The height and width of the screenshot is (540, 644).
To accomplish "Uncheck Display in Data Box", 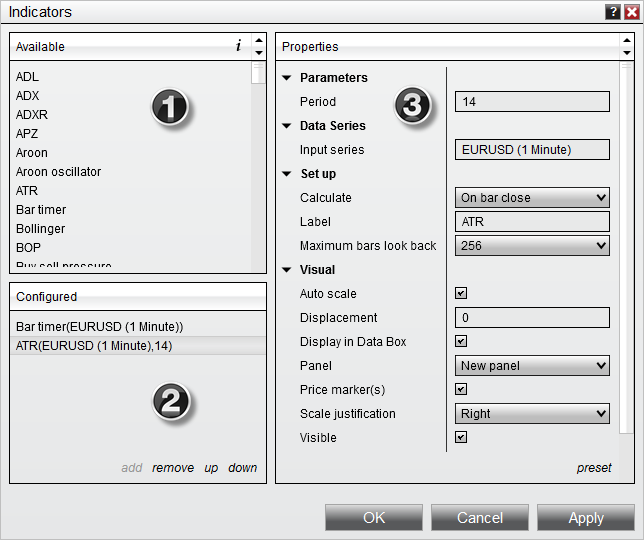I will coord(461,342).
